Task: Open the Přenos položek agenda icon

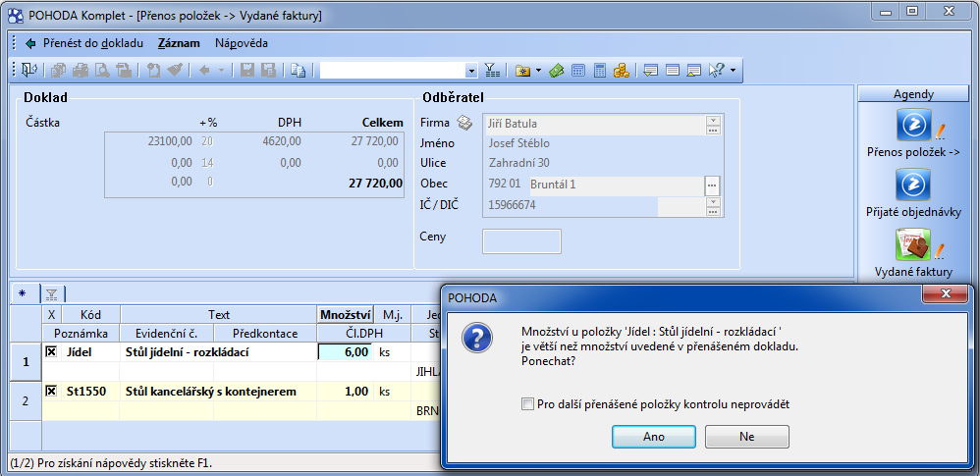Action: (913, 125)
